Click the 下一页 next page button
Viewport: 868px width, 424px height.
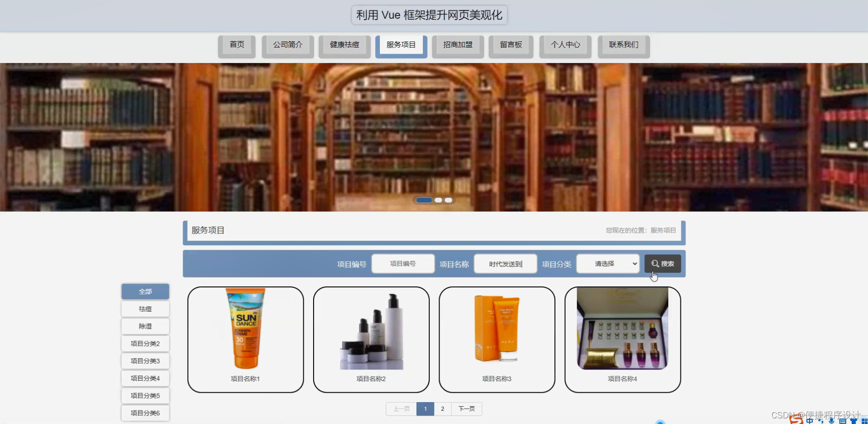click(467, 408)
